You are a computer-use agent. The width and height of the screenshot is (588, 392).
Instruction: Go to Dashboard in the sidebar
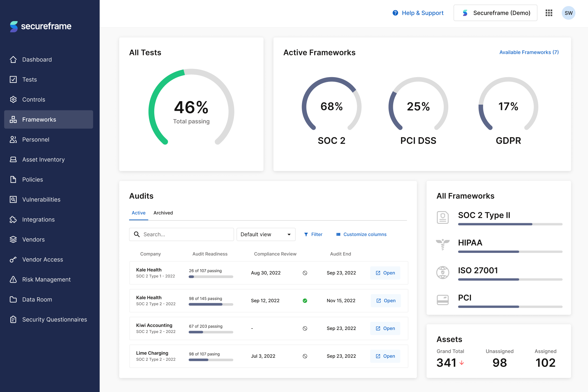49,60
